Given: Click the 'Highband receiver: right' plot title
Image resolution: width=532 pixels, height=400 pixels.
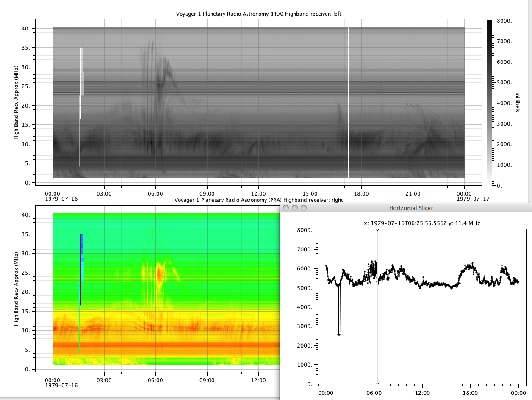Looking at the screenshot, I should 259,200.
